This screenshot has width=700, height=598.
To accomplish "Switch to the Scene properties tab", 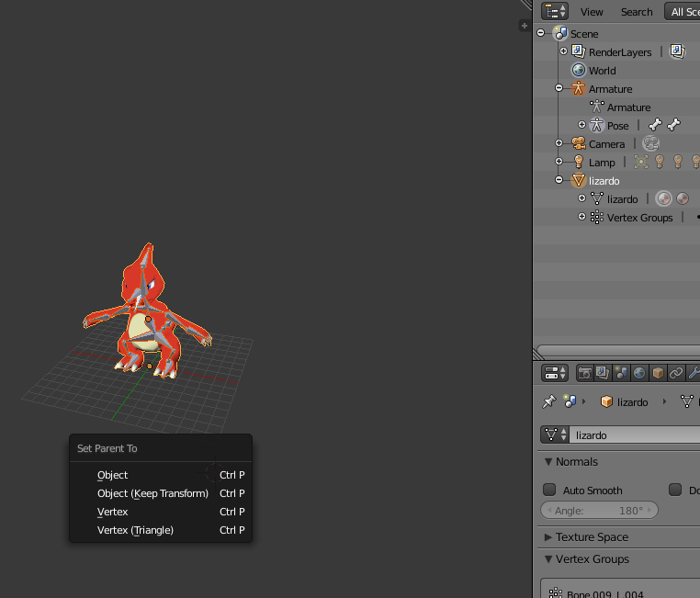I will (621, 373).
